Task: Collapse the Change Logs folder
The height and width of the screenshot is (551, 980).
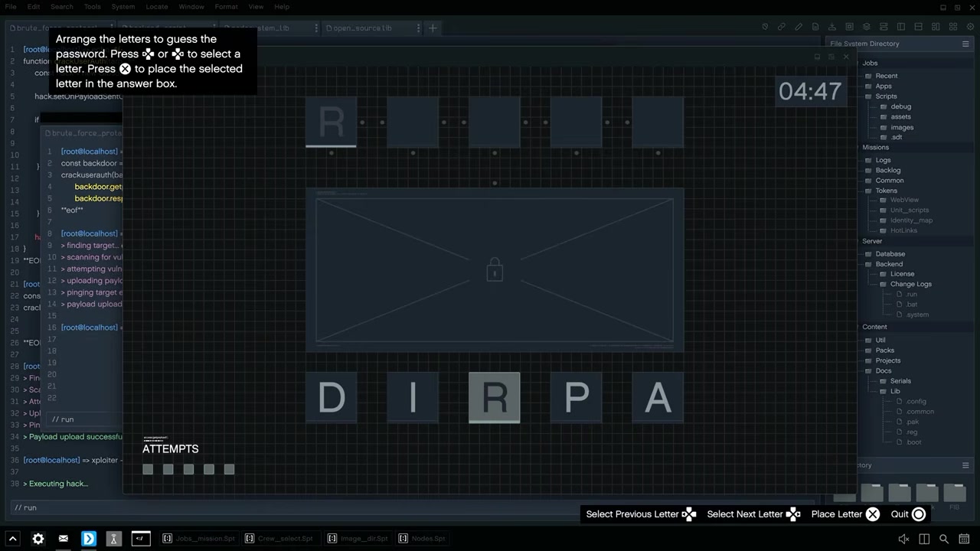Action: pos(910,284)
